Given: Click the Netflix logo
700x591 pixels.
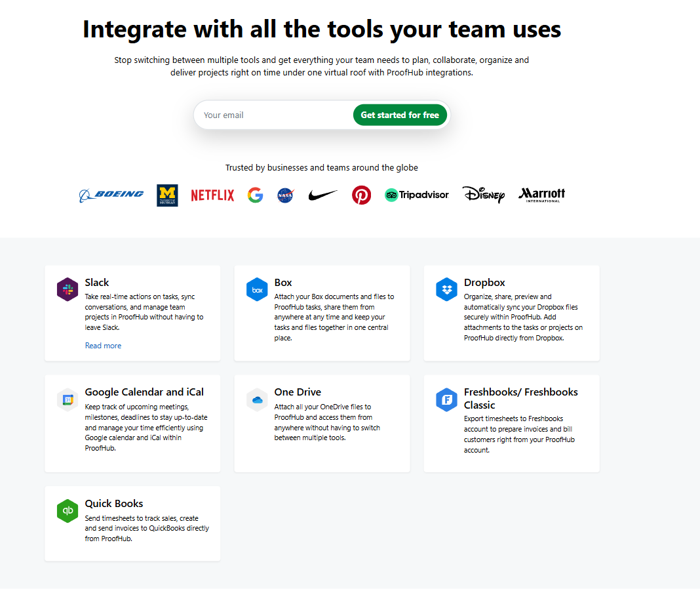Looking at the screenshot, I should click(212, 195).
